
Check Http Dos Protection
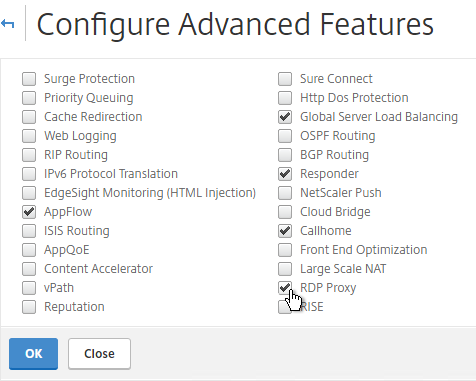[285, 98]
